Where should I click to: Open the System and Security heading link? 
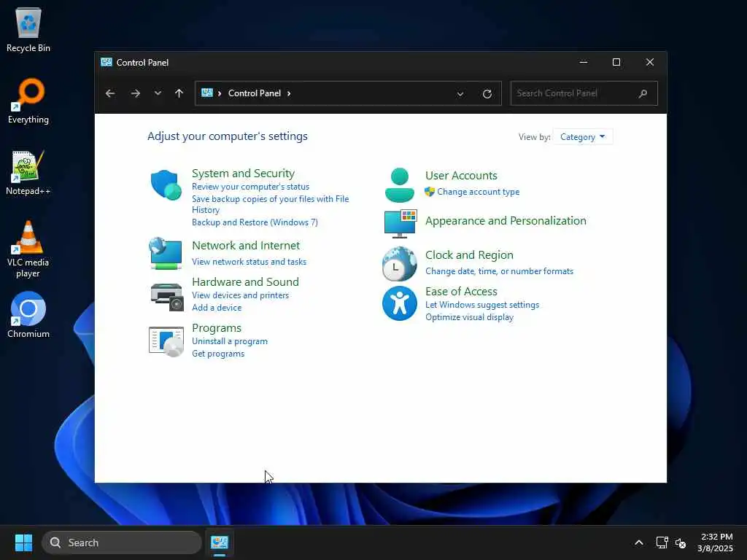(243, 174)
